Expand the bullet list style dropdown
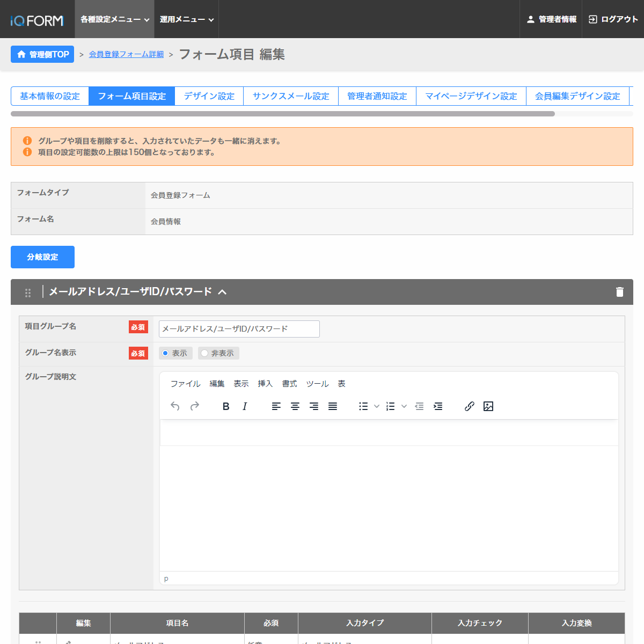The width and height of the screenshot is (644, 644). coord(377,406)
